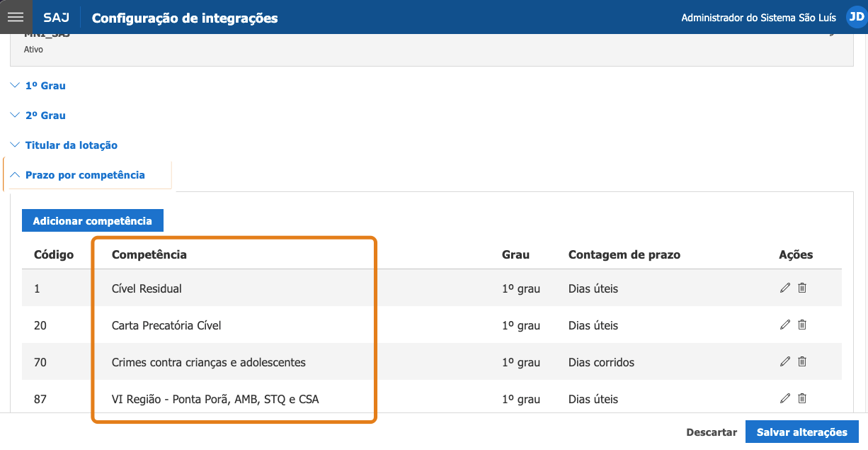Viewport: 868px width, 450px height.
Task: Edit Carta Precatória Cível with pencil icon
Action: click(x=784, y=325)
